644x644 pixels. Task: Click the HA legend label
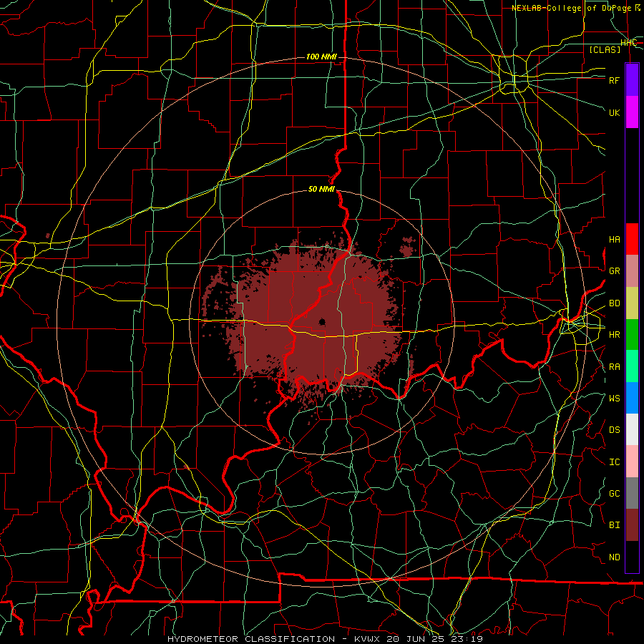pos(614,240)
